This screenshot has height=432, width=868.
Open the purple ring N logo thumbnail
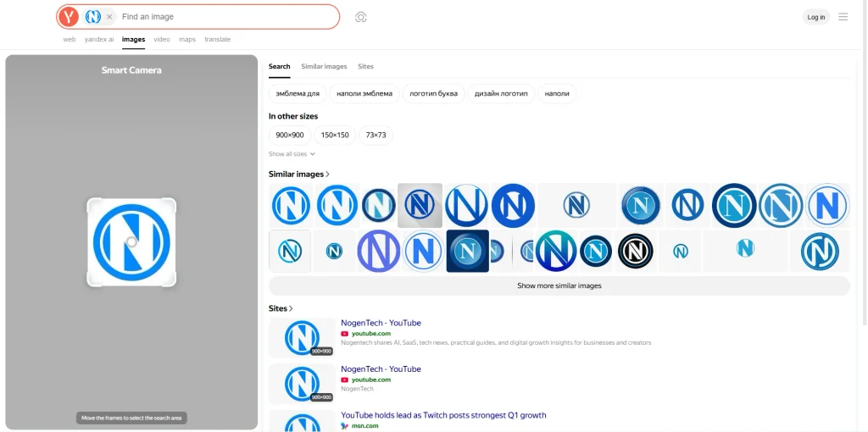[379, 251]
